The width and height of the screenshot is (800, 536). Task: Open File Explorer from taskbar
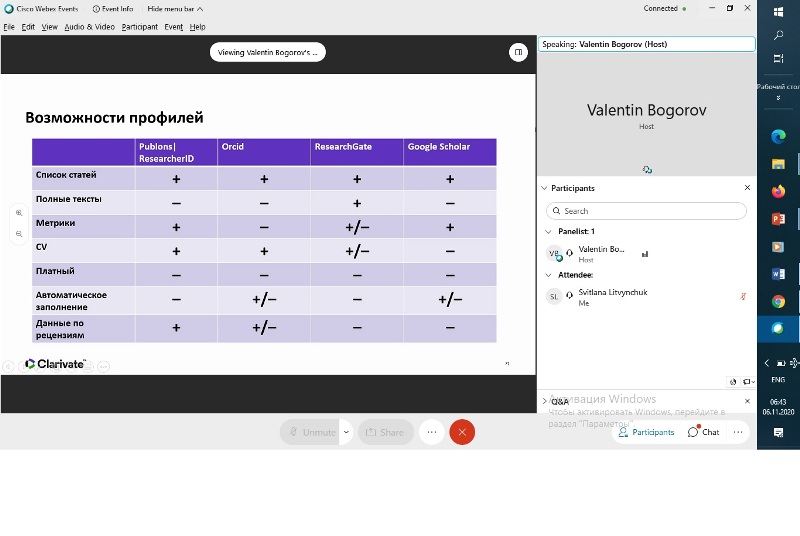point(778,164)
